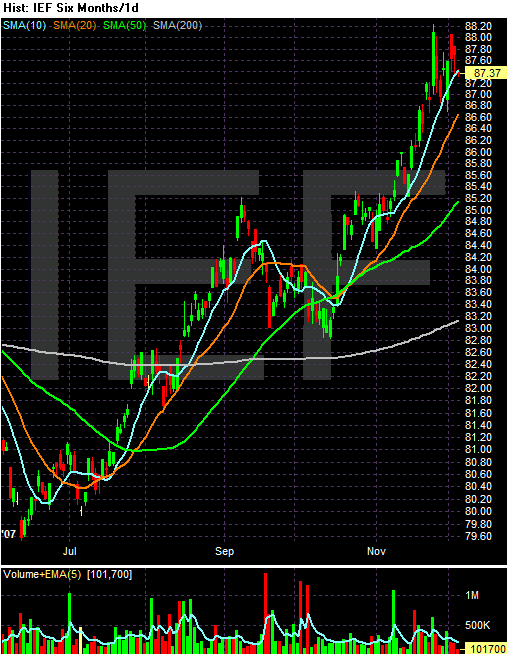Click the chart title 'Hist: IEF Six Months/1d'

[71, 8]
